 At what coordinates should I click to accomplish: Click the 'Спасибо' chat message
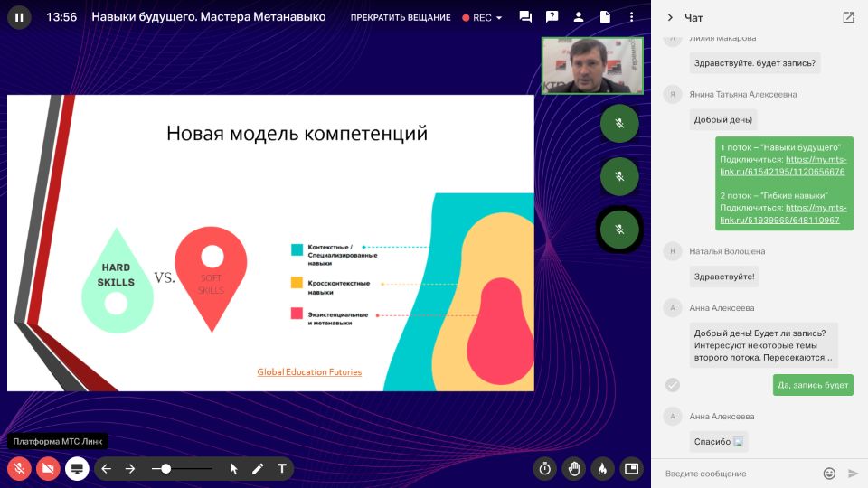(x=719, y=442)
